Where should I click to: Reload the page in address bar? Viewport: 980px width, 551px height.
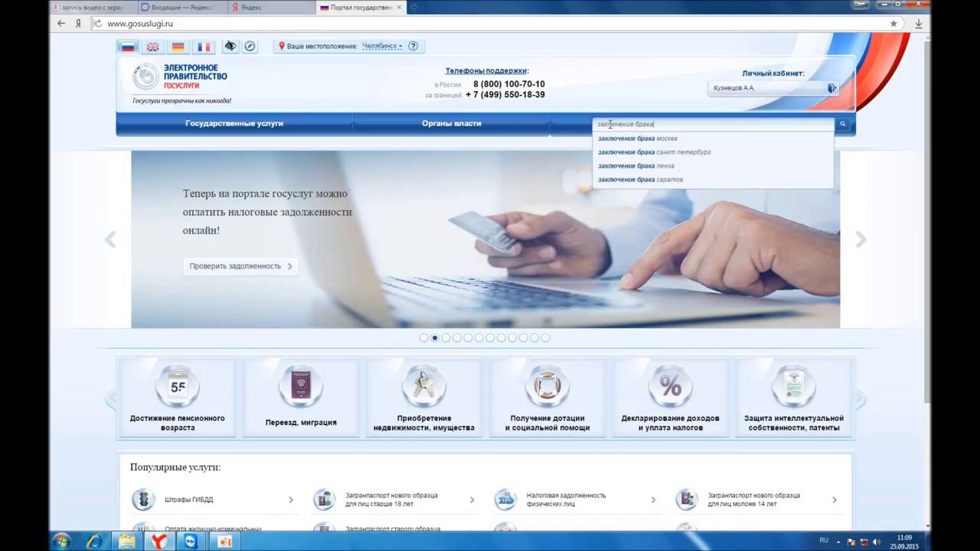(97, 24)
